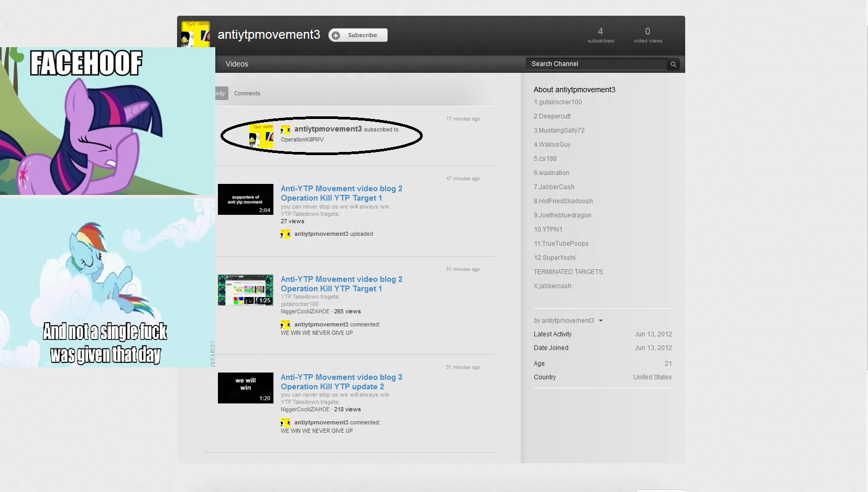Screen dimensions: 868x492
Task: Open the avatar thumbnail in the subscribed activity
Action: (x=261, y=136)
